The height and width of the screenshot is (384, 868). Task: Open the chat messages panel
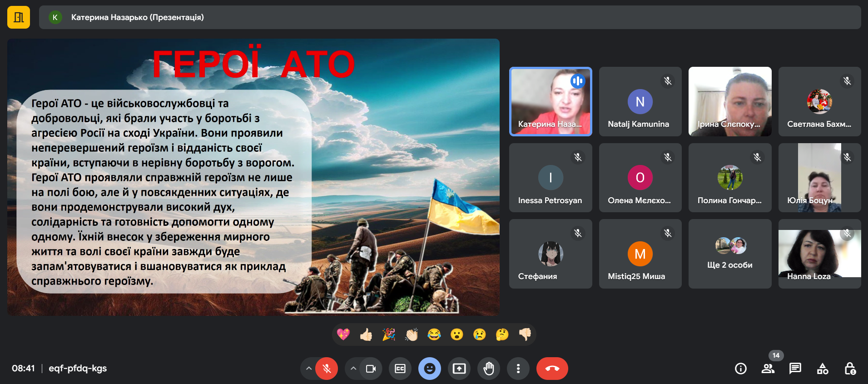point(795,369)
